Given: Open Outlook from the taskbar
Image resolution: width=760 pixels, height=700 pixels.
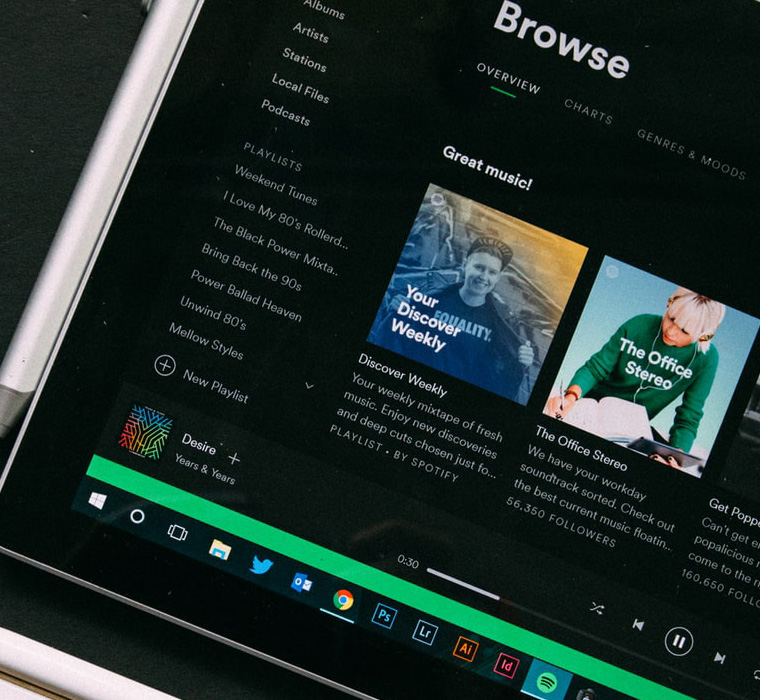Looking at the screenshot, I should click(x=301, y=582).
